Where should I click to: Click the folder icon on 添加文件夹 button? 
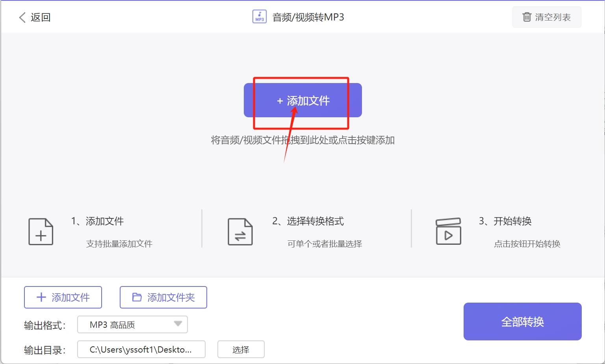pos(137,297)
